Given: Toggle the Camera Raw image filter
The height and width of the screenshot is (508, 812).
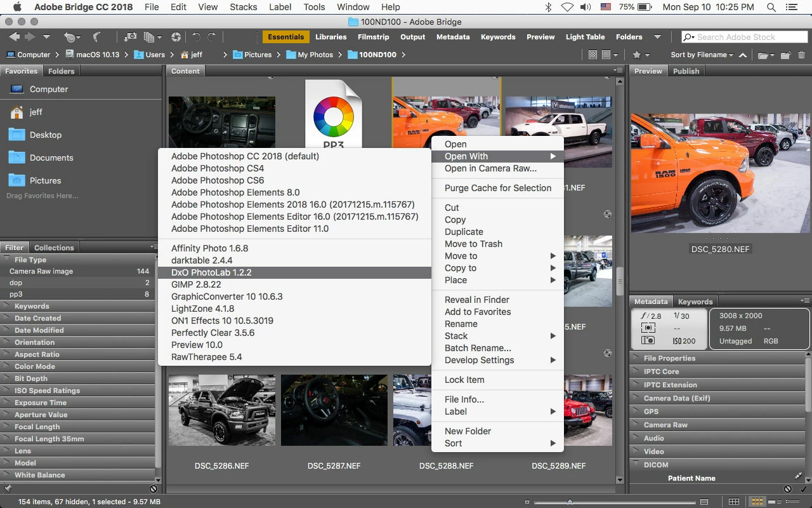Looking at the screenshot, I should coord(78,271).
